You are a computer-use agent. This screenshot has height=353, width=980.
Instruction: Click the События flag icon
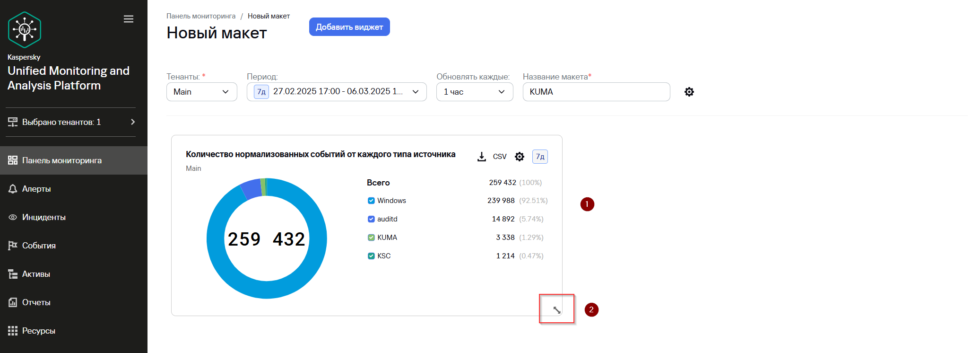[x=13, y=246]
